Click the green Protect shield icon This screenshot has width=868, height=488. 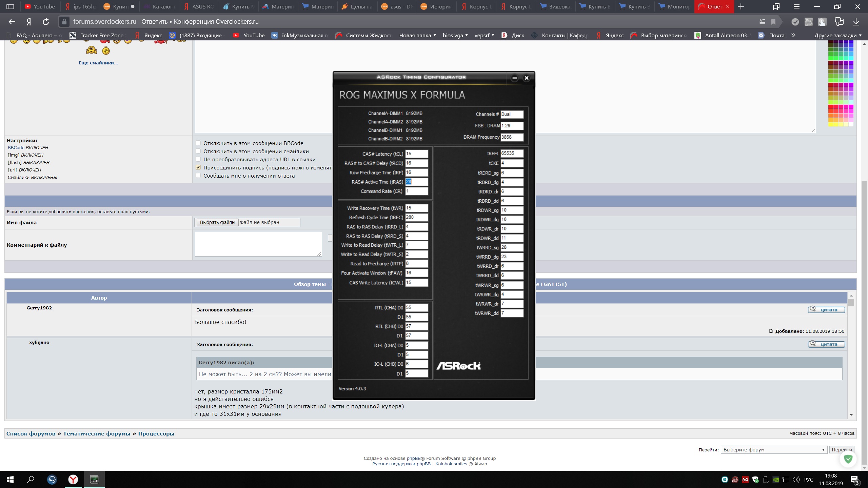point(848,459)
